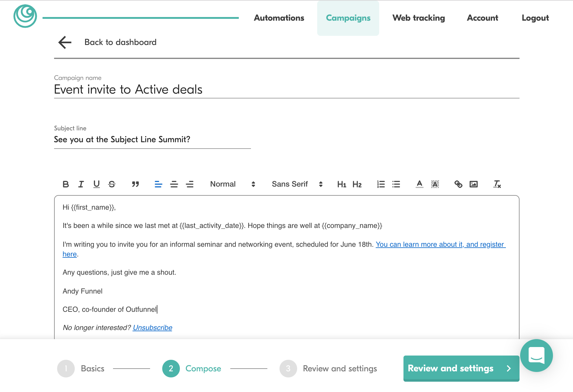The width and height of the screenshot is (573, 392).
Task: Apply strikethrough formatting to text
Action: click(x=112, y=184)
